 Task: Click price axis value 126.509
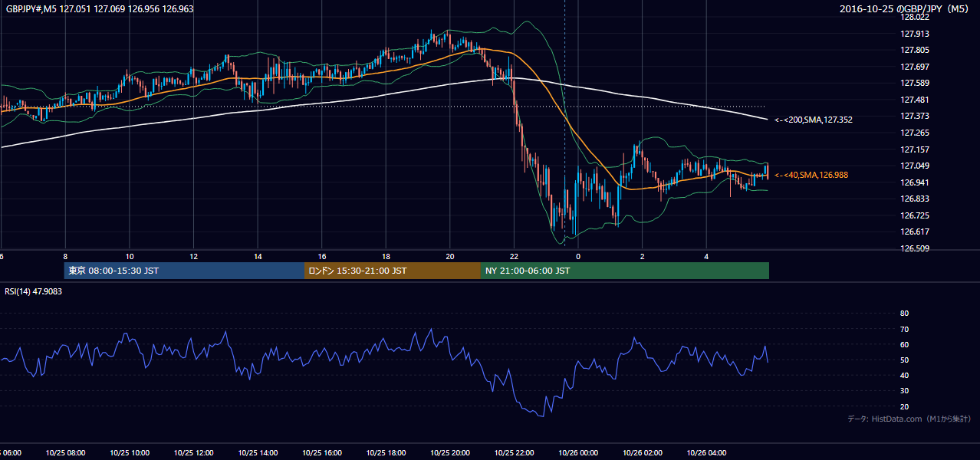(x=914, y=248)
